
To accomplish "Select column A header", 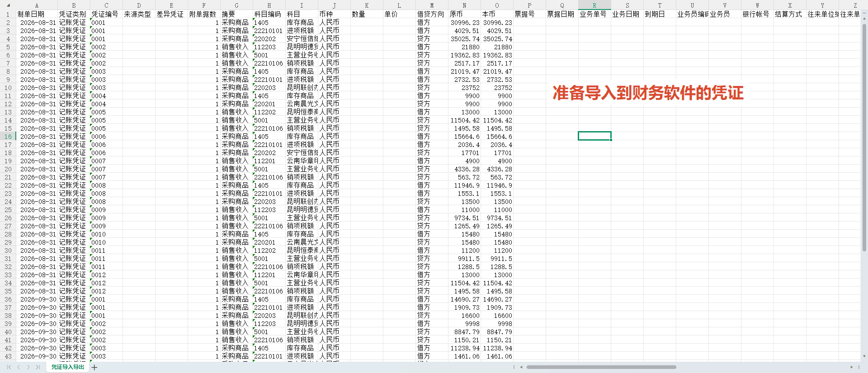I will pyautogui.click(x=37, y=5).
